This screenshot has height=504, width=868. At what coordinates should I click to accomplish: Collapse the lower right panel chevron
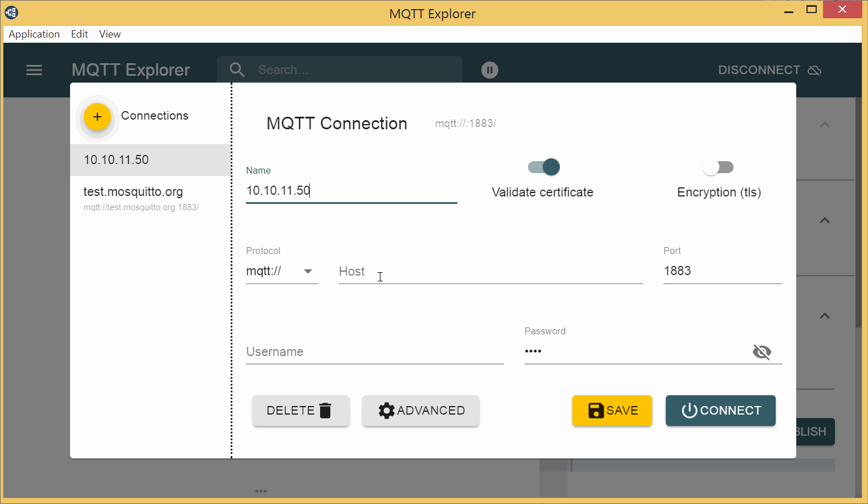pos(824,316)
